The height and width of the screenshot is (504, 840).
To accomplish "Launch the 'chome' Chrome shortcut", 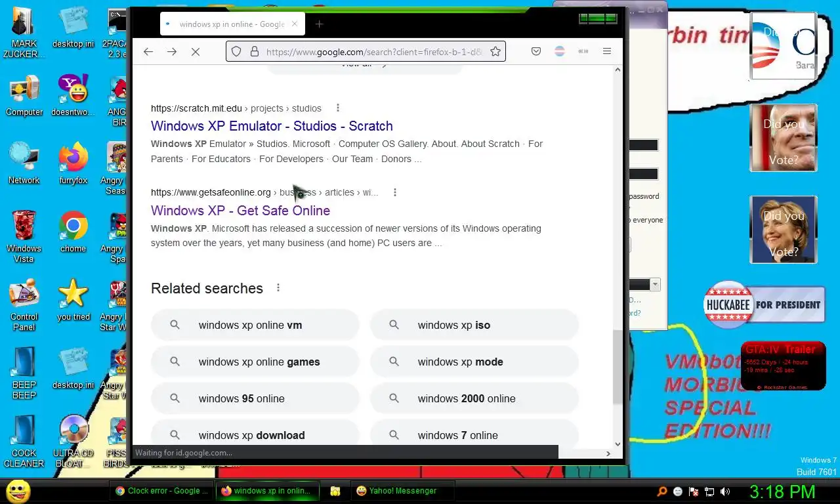I will (73, 232).
